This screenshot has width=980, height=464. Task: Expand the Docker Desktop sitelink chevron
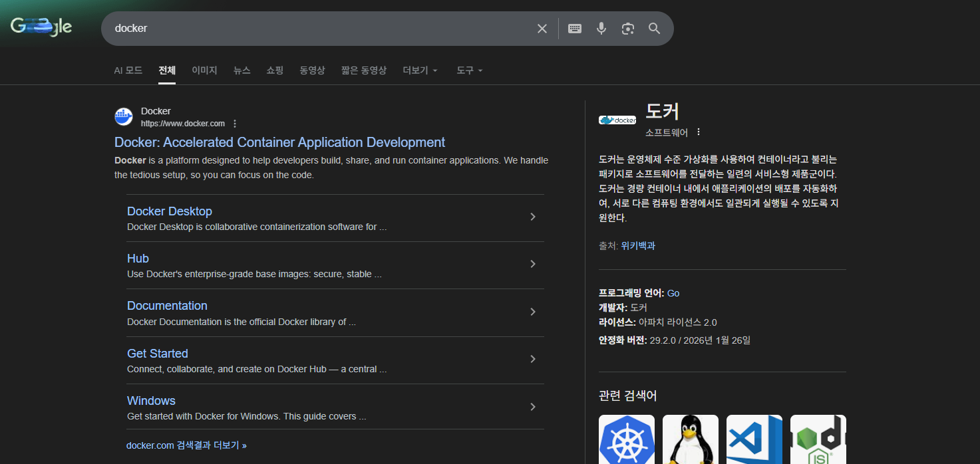point(533,217)
